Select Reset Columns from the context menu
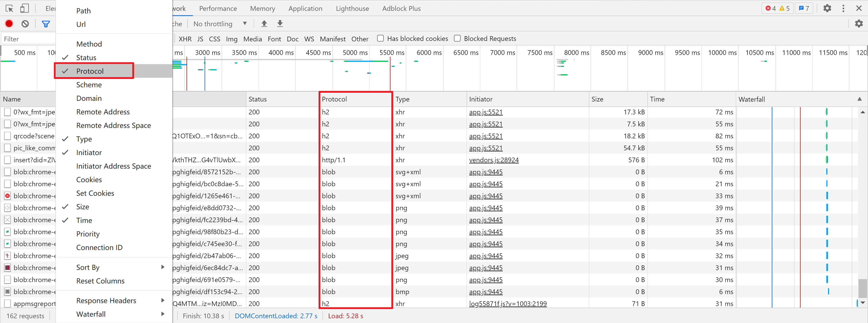868x323 pixels. (x=100, y=281)
